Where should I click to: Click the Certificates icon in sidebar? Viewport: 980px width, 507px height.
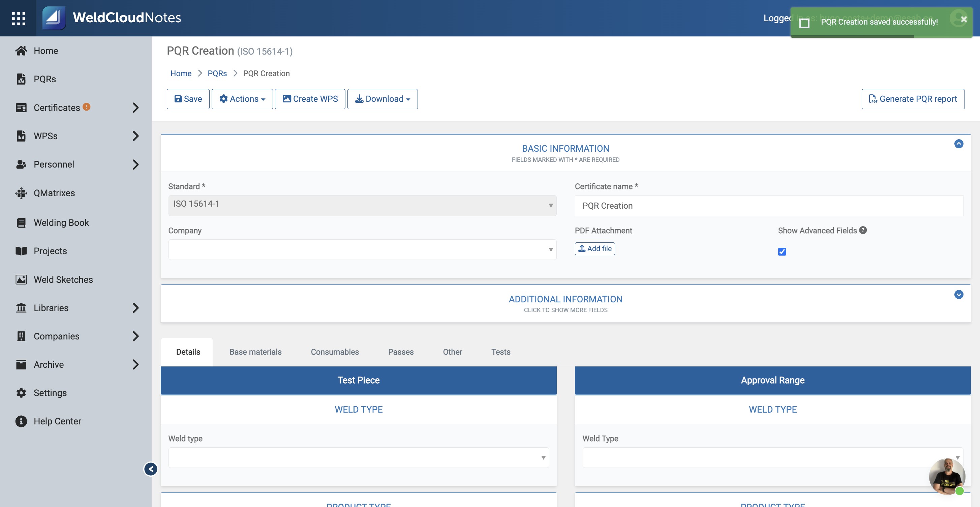(21, 108)
